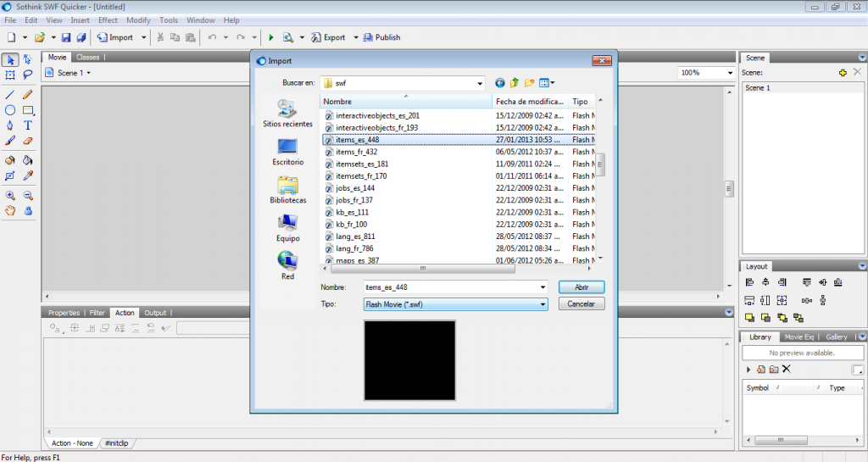Open the view menu dropdown in dialog
Viewport: 868px width, 462px height.
pos(547,83)
